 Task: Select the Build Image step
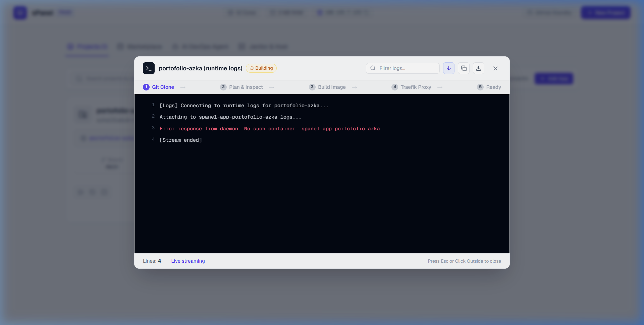[327, 87]
